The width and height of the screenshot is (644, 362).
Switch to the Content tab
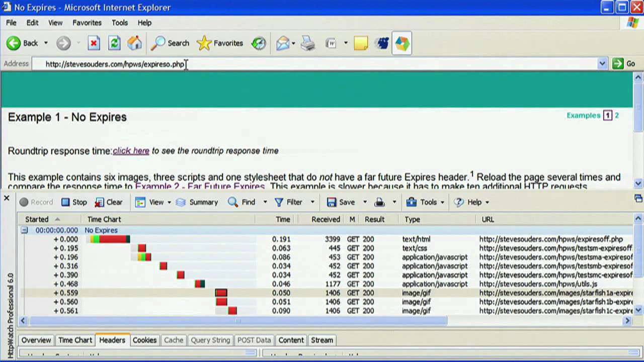(x=291, y=340)
